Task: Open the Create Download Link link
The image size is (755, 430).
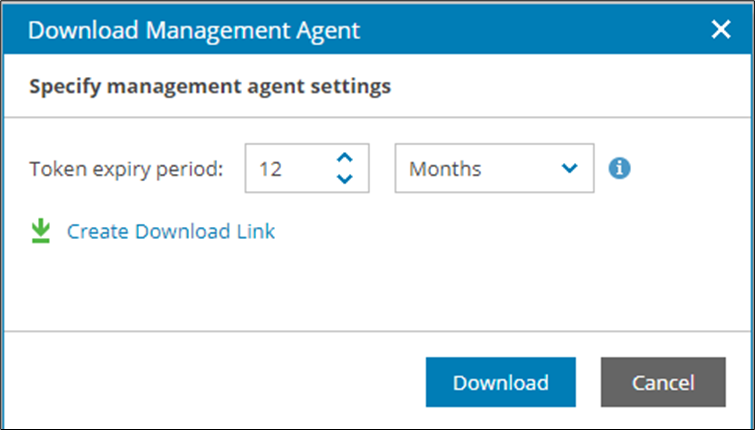Action: click(x=171, y=232)
